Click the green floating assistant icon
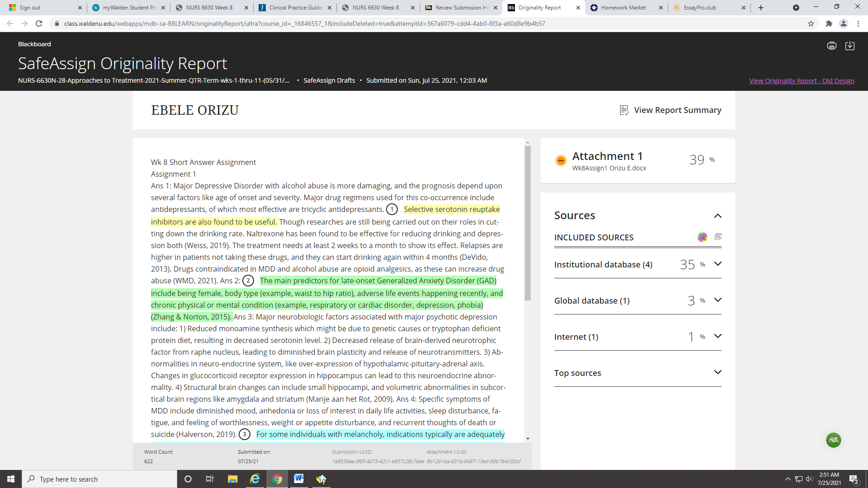Image resolution: width=868 pixels, height=488 pixels. pyautogui.click(x=833, y=440)
